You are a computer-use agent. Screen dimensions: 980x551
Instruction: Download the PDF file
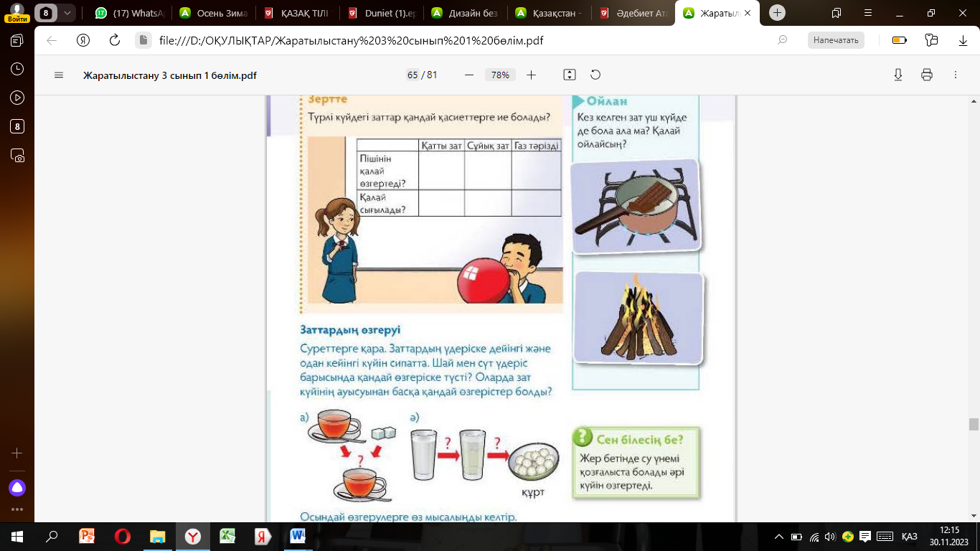(898, 75)
